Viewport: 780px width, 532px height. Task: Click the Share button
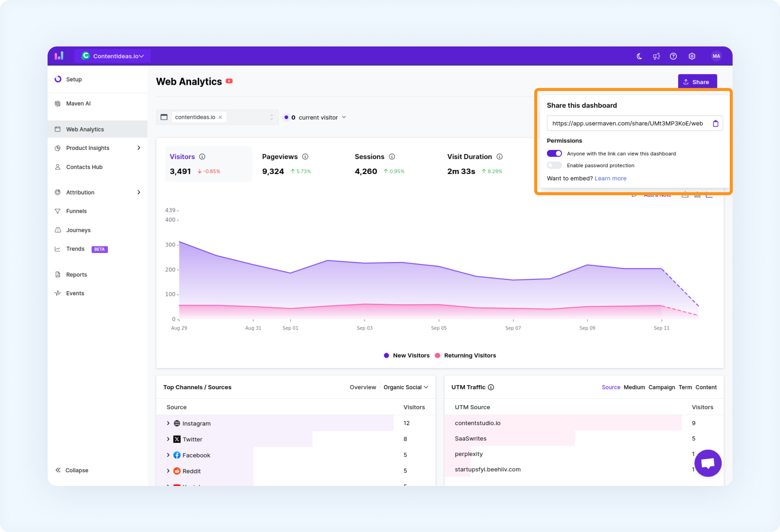pyautogui.click(x=697, y=82)
